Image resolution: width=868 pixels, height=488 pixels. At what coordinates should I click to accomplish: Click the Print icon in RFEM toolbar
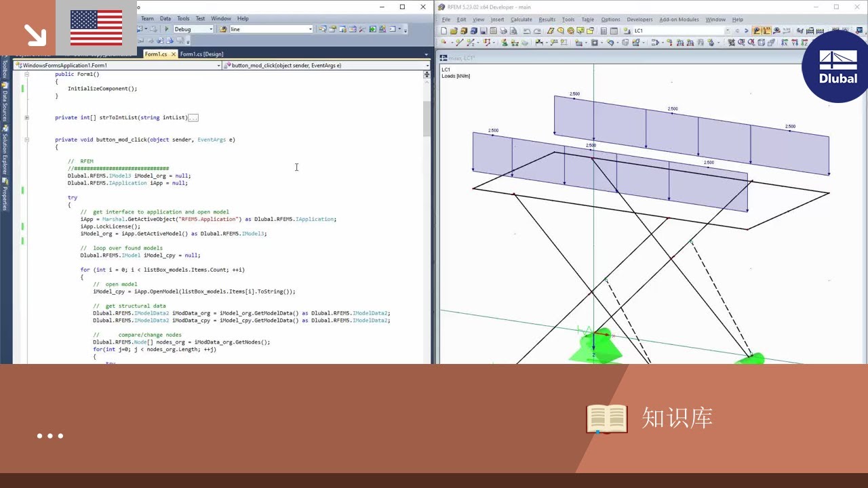pyautogui.click(x=503, y=30)
